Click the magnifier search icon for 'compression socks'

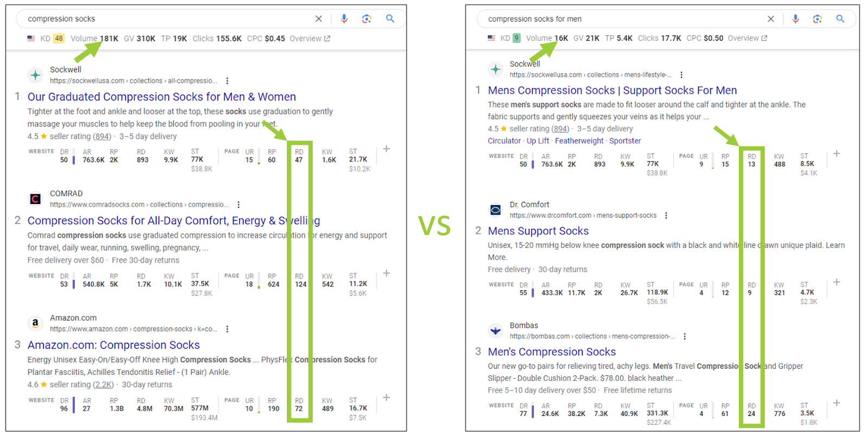click(x=390, y=18)
